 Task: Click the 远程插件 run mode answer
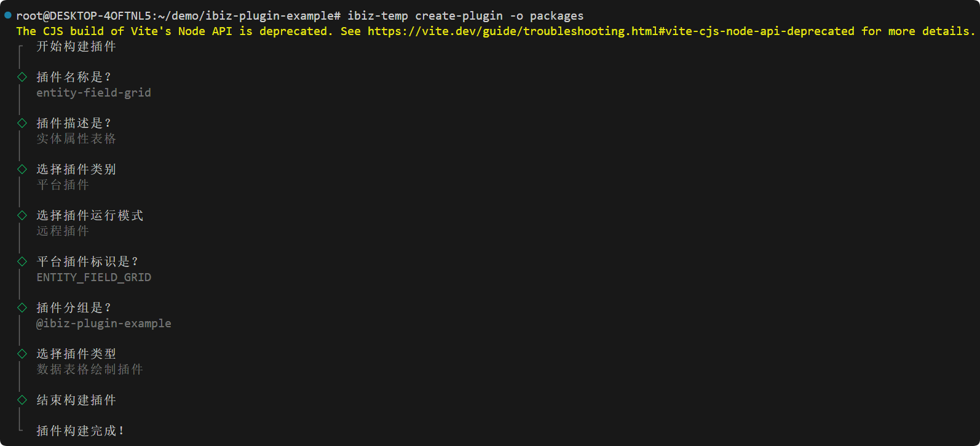(63, 231)
